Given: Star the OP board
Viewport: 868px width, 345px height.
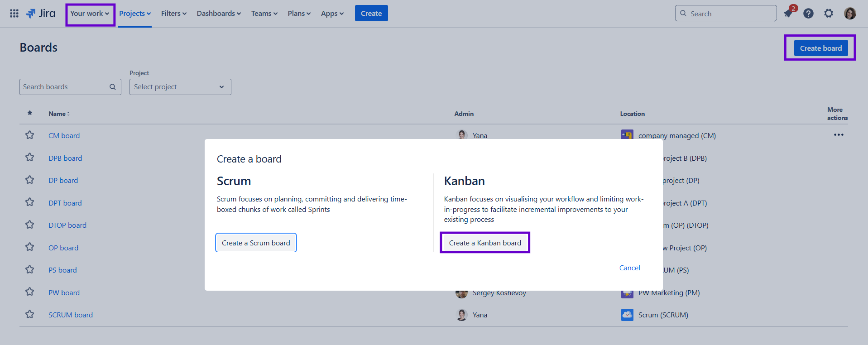Looking at the screenshot, I should 30,247.
